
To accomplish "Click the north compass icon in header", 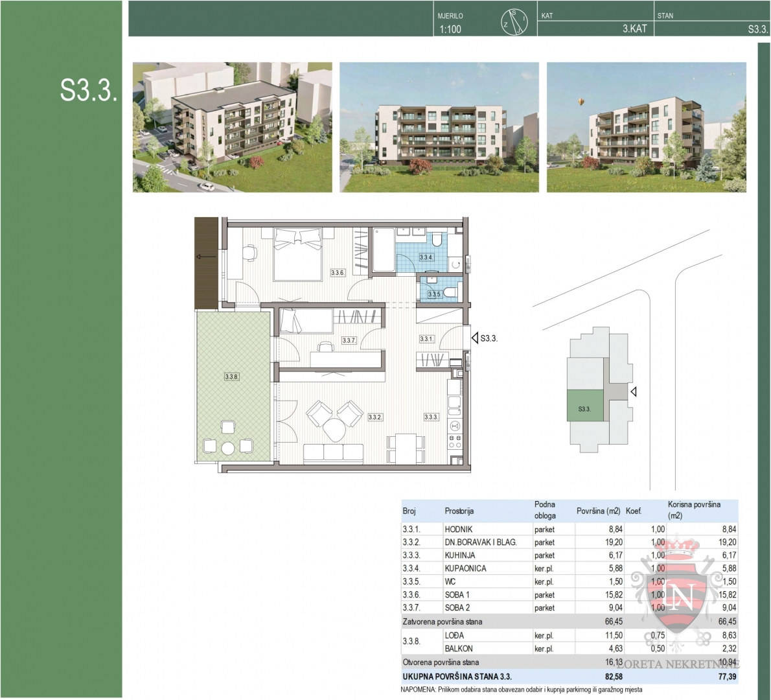I will (x=514, y=22).
